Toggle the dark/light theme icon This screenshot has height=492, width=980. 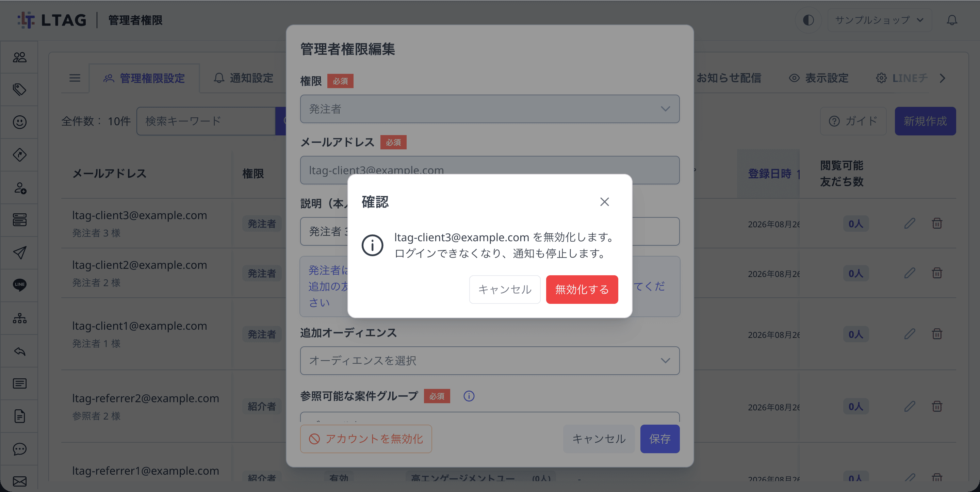808,20
